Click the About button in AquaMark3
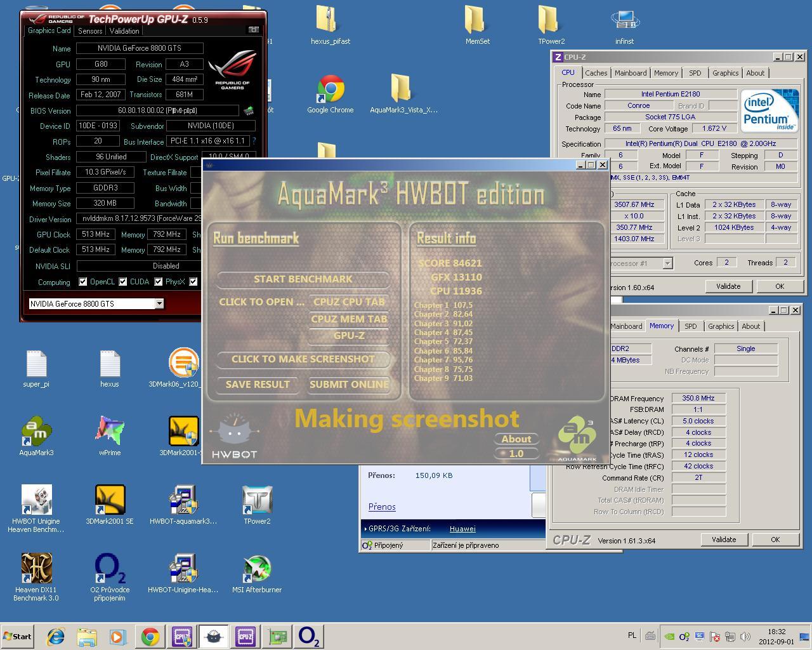This screenshot has width=812, height=650. (516, 439)
